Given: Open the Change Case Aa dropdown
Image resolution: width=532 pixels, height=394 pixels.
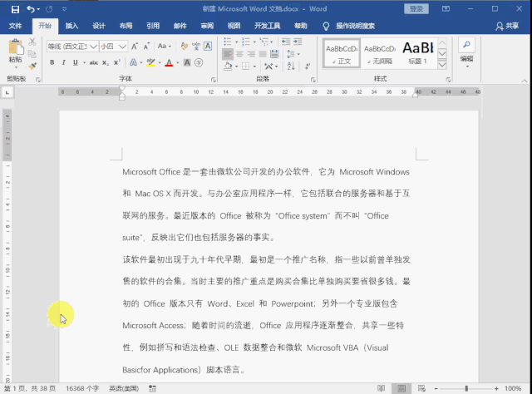Looking at the screenshot, I should [x=165, y=47].
